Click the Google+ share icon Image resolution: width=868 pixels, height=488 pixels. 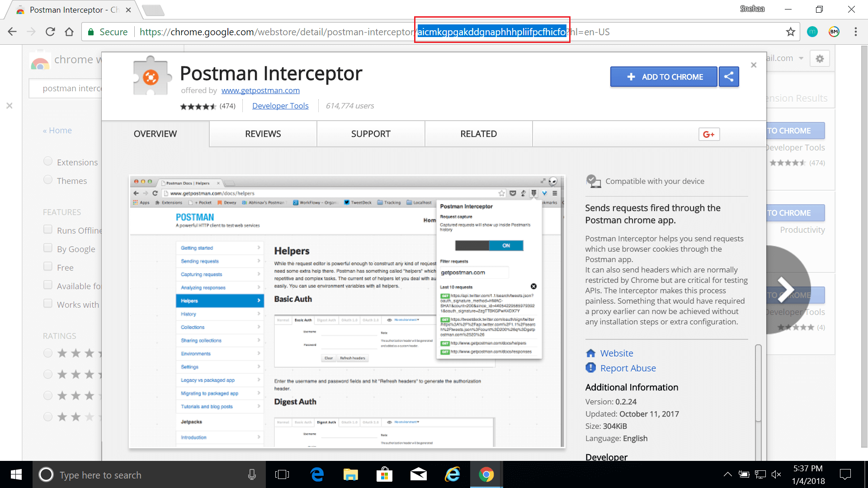click(x=708, y=134)
